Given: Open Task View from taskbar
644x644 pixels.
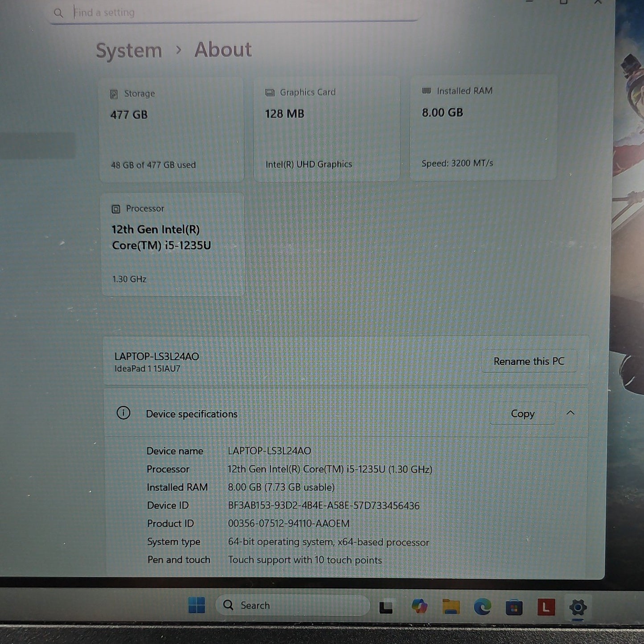Looking at the screenshot, I should 386,607.
